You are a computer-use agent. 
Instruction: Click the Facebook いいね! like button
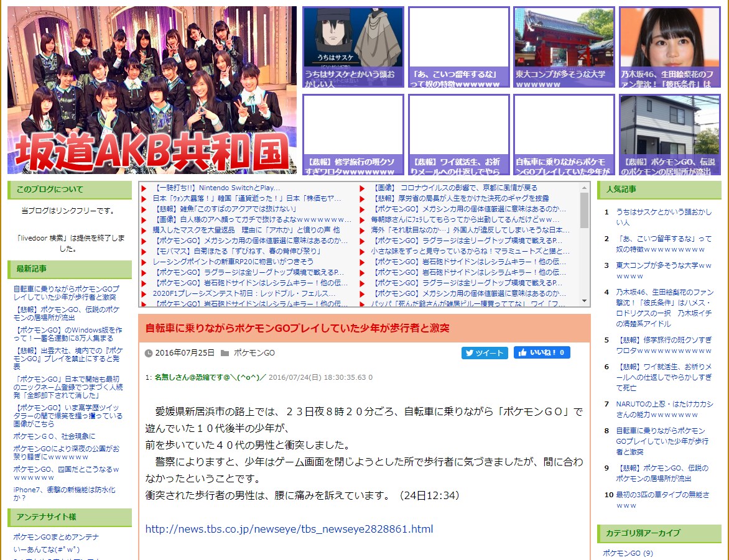(542, 353)
